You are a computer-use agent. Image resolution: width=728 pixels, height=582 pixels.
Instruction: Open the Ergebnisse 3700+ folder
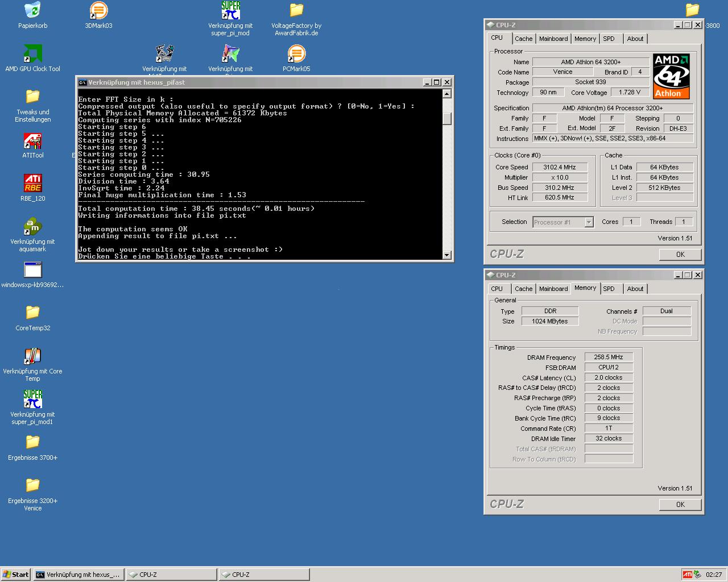pyautogui.click(x=32, y=442)
